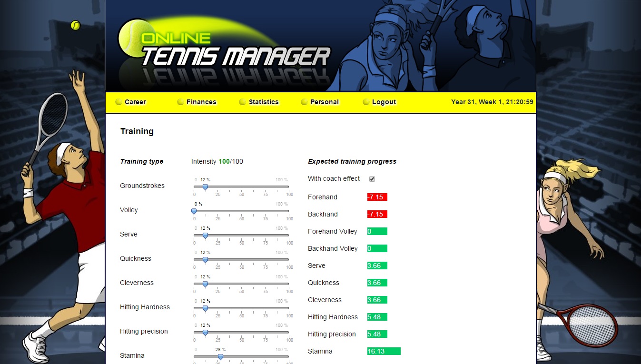Open the Statistics menu
This screenshot has height=364, width=641.
pos(264,102)
